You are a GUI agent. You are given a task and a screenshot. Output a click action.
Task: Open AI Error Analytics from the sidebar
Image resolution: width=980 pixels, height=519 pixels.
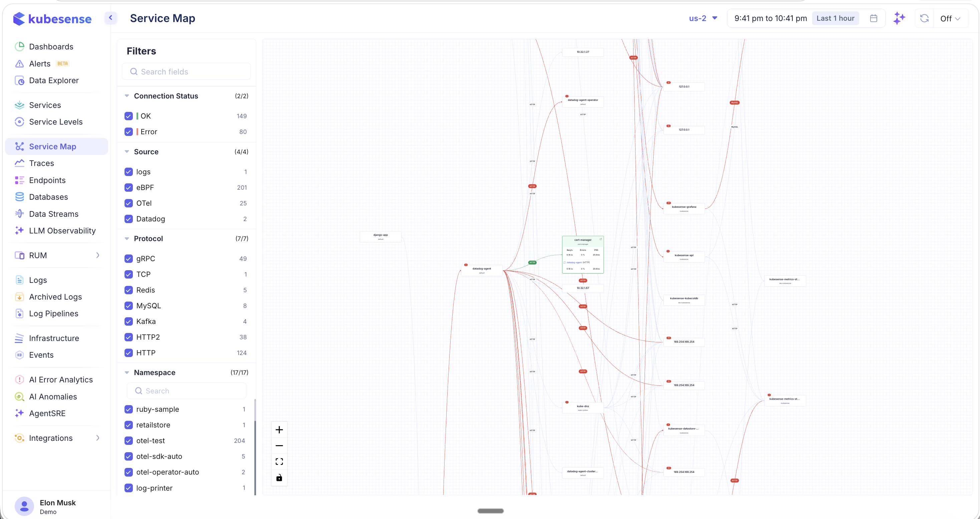click(61, 379)
